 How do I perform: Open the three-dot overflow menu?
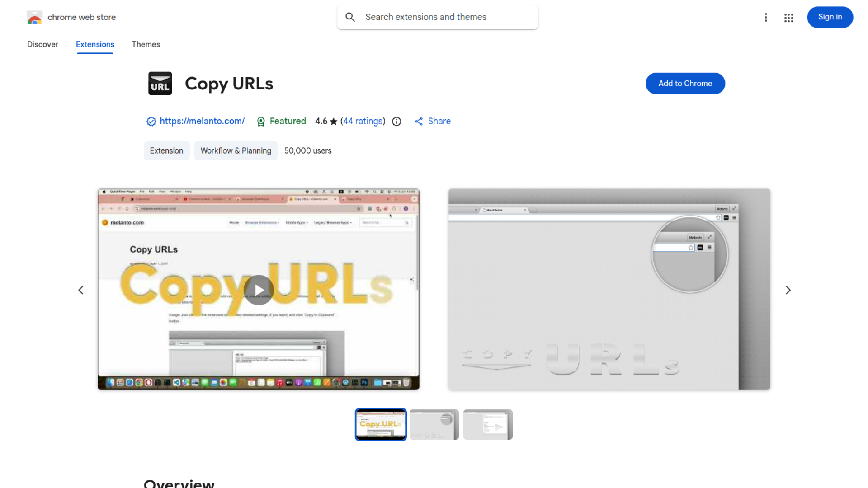(x=766, y=17)
